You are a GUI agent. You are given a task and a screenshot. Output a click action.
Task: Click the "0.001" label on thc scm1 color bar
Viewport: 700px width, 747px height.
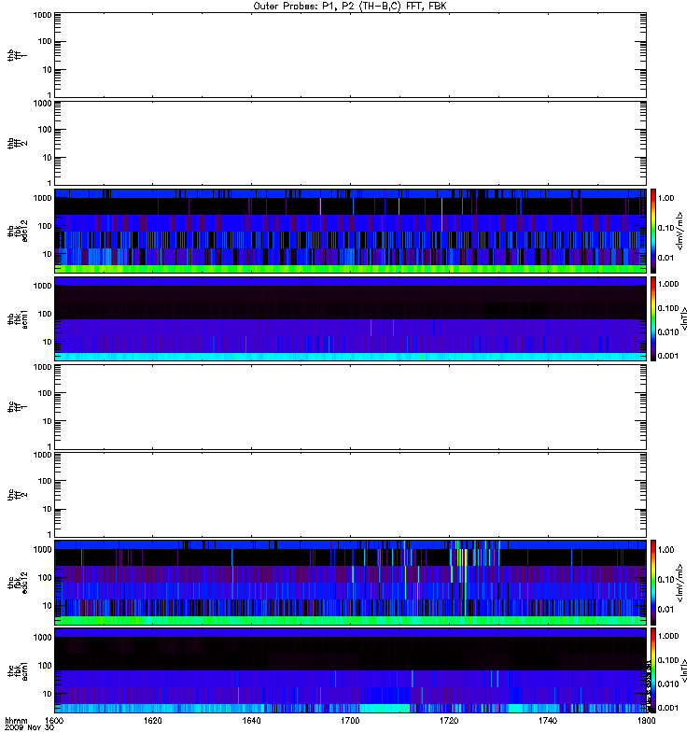(668, 708)
